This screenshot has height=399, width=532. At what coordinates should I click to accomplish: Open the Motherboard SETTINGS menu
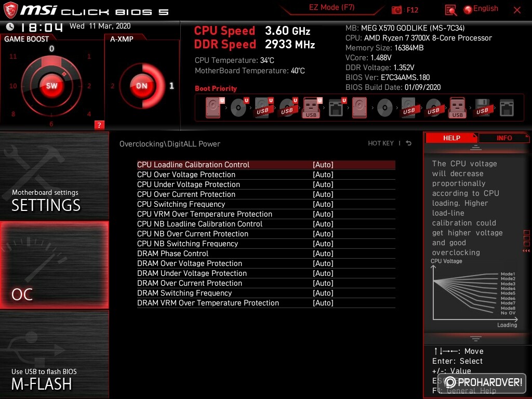coord(54,176)
